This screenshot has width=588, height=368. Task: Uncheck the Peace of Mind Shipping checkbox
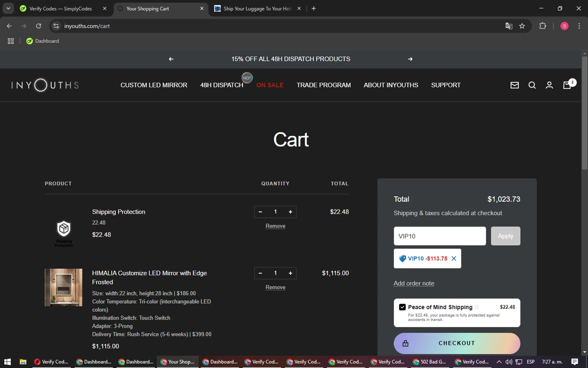pyautogui.click(x=402, y=307)
